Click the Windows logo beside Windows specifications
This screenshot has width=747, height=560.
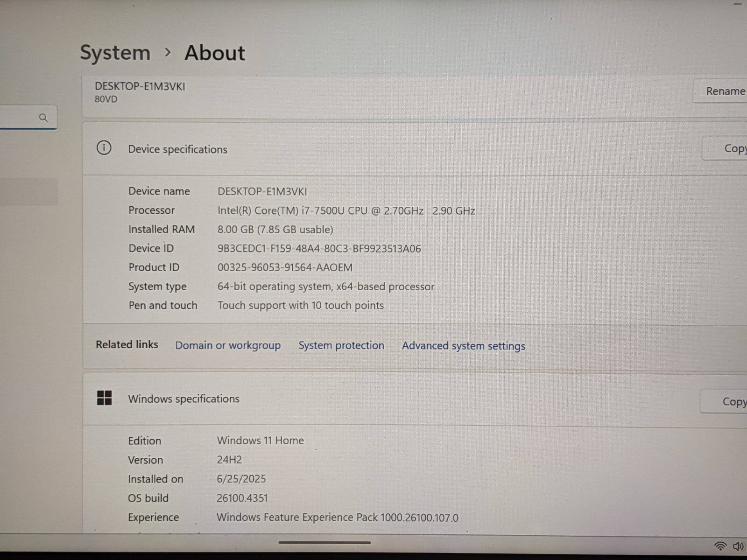pyautogui.click(x=104, y=398)
